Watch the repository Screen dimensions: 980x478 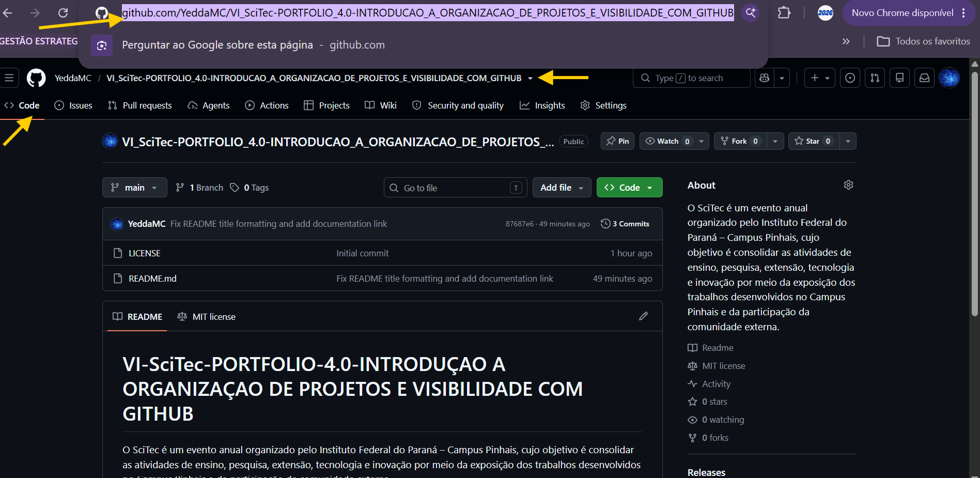click(x=667, y=141)
